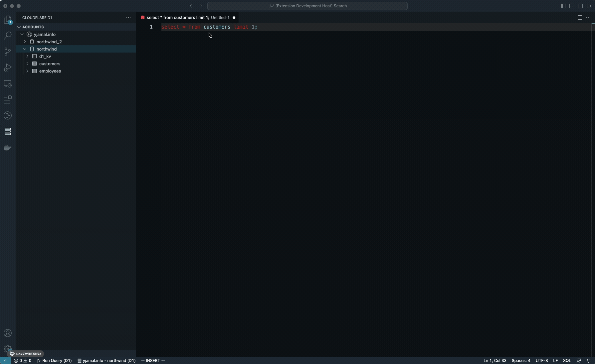The width and height of the screenshot is (595, 364).
Task: Collapse the ACCOUNTS section
Action: [19, 27]
